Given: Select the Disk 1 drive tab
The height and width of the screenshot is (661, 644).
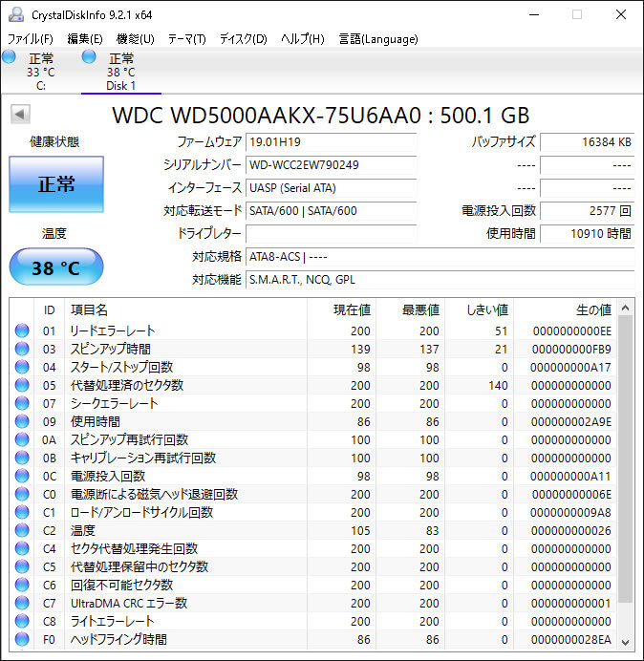Looking at the screenshot, I should 121,72.
